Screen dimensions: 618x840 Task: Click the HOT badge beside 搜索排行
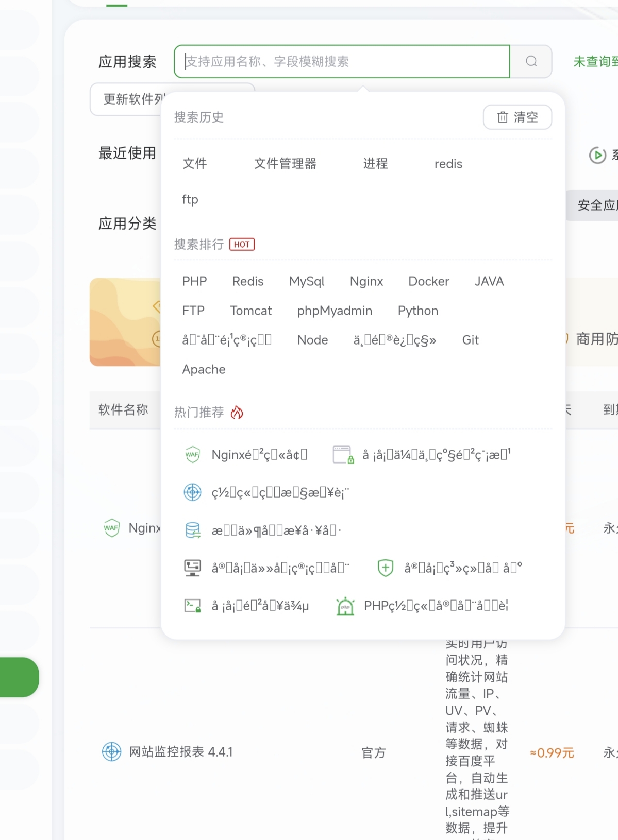[242, 244]
